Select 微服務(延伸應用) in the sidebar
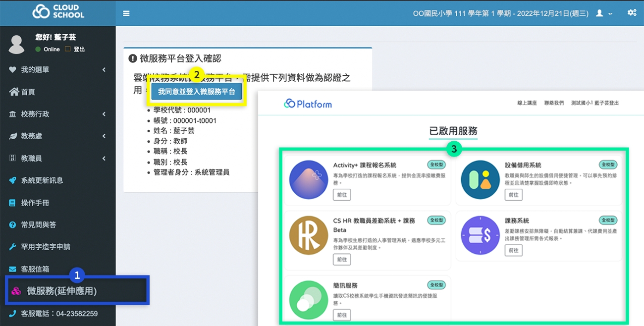644x326 pixels. [x=61, y=291]
